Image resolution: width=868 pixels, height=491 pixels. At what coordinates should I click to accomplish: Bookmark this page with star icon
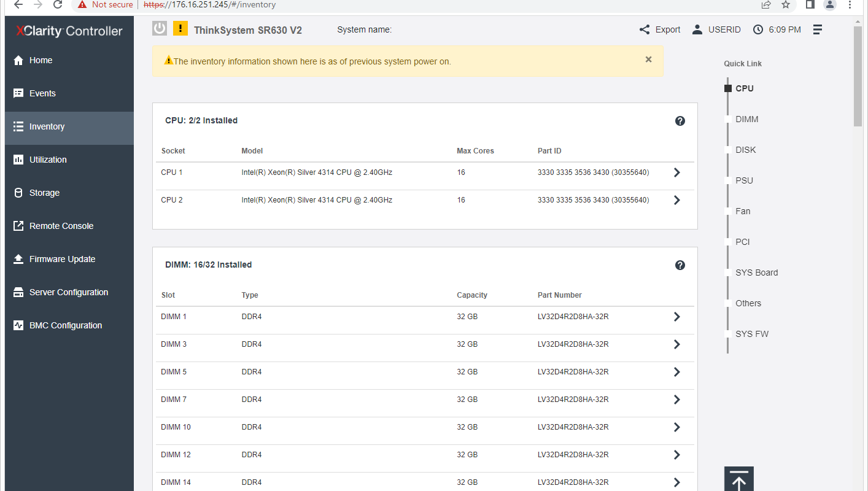(x=786, y=4)
